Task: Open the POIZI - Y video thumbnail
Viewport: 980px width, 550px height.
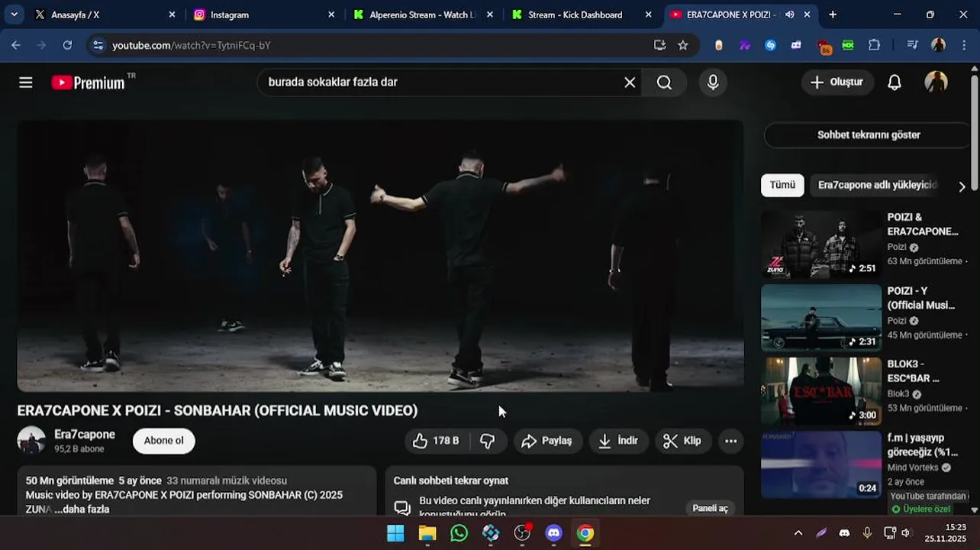Action: 821,318
